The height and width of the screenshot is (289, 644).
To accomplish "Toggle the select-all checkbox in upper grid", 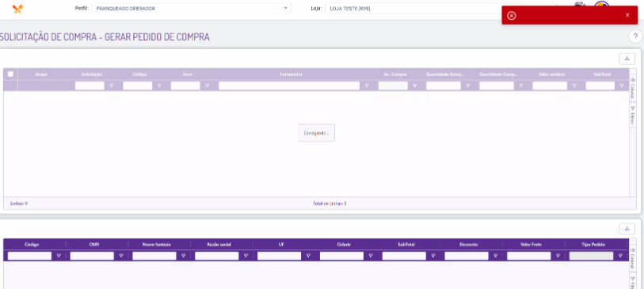I will pos(10,74).
